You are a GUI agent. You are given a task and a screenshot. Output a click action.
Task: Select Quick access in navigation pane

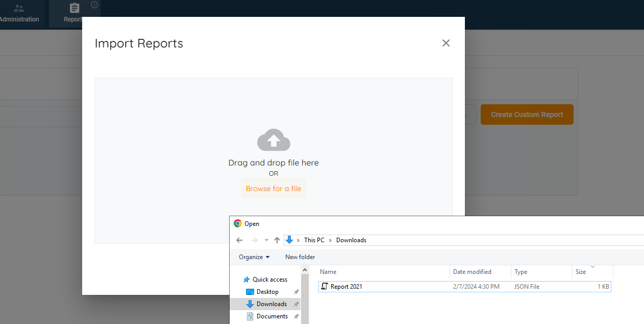pyautogui.click(x=269, y=280)
